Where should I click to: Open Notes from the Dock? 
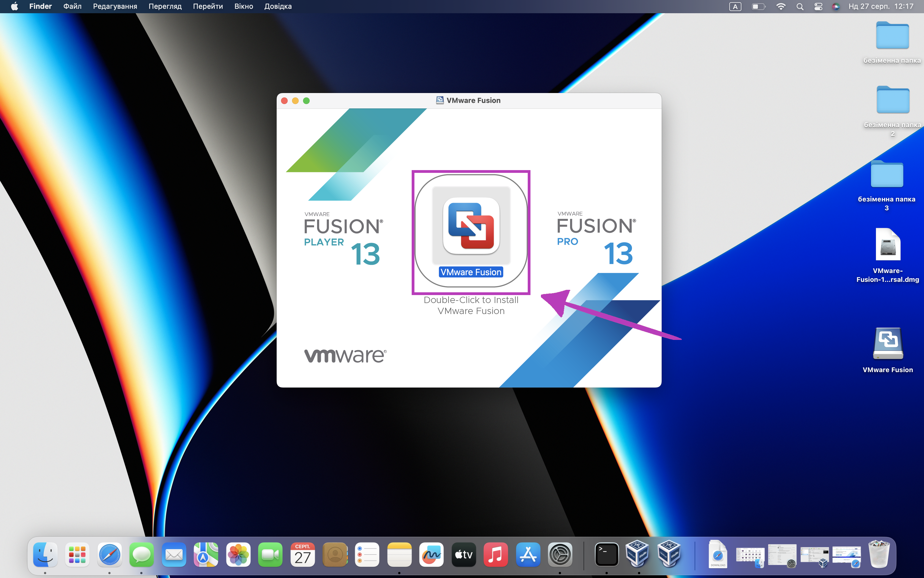click(399, 555)
